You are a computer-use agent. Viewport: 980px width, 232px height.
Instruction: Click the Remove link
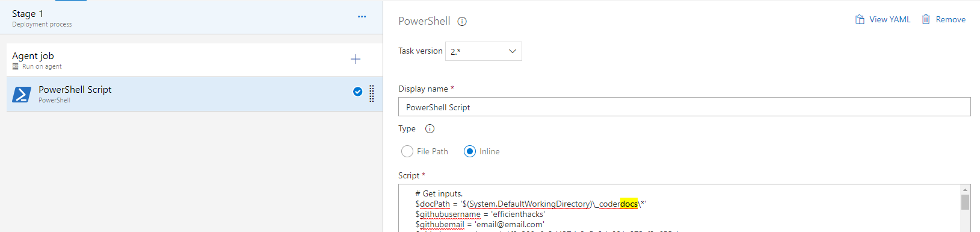951,19
